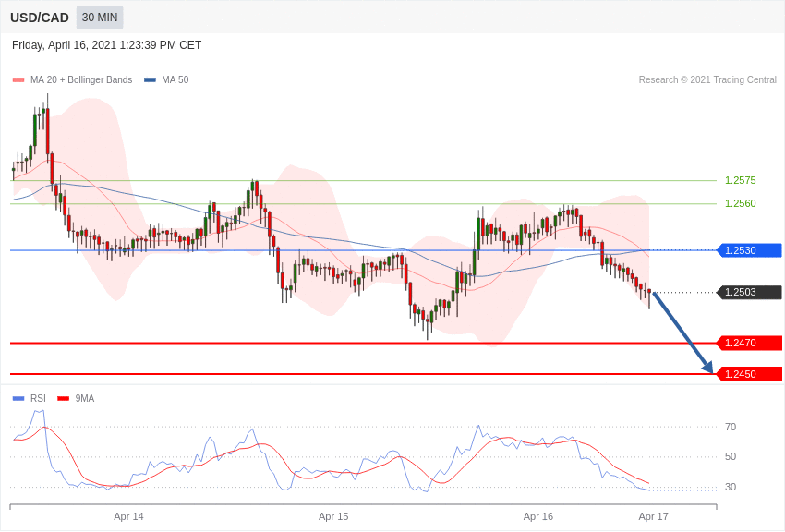Click the Apr 17 date axis label
The width and height of the screenshot is (785, 532).
point(653,516)
